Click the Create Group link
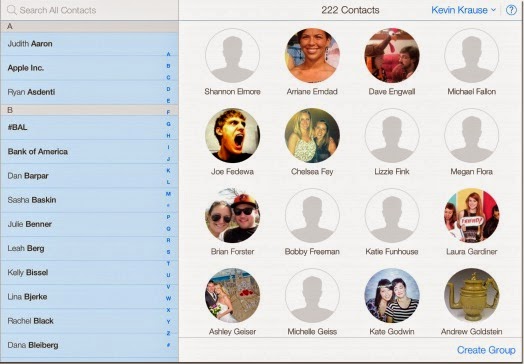The image size is (524, 364). coord(486,350)
